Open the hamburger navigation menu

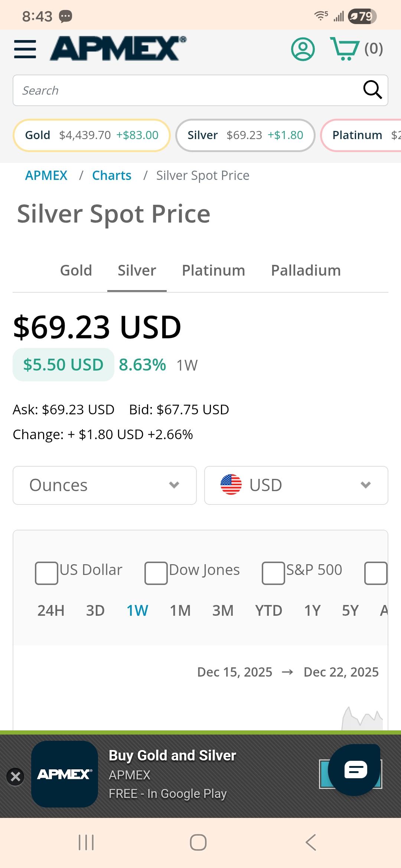pos(25,49)
